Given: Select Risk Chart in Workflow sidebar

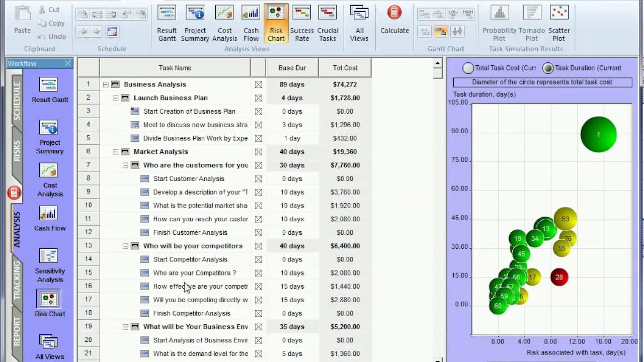Looking at the screenshot, I should (50, 304).
